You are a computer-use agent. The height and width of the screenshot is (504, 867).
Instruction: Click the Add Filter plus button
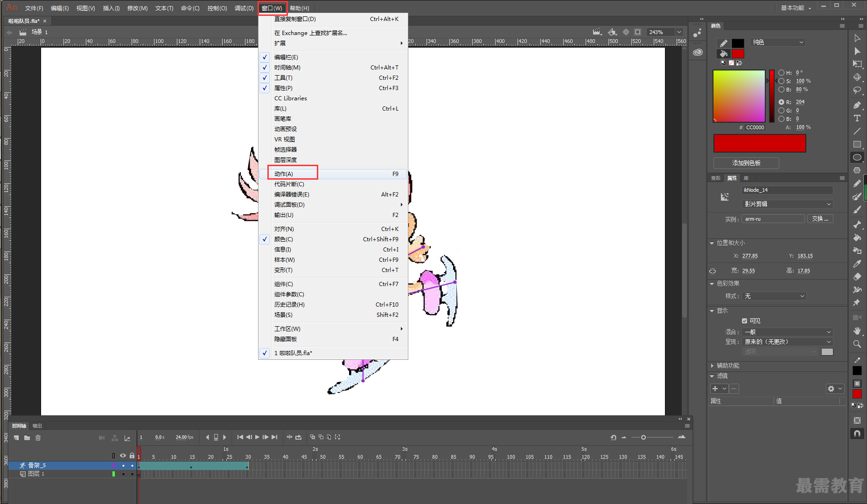click(715, 388)
